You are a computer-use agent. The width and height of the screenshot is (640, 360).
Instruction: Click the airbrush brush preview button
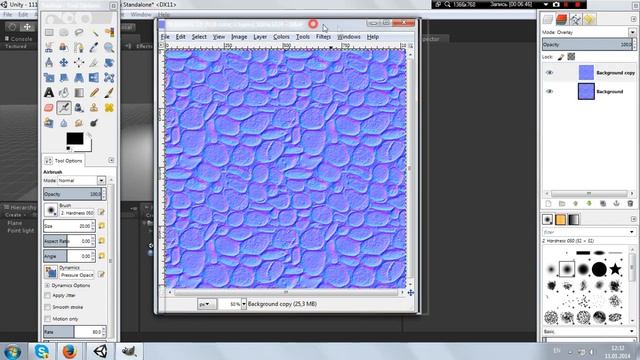coord(51,210)
